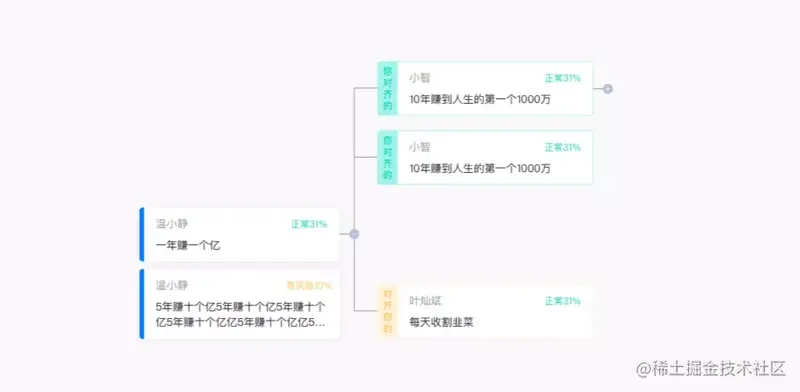Collapse the branch using the minus node after 一年赚一个亿

pos(355,234)
